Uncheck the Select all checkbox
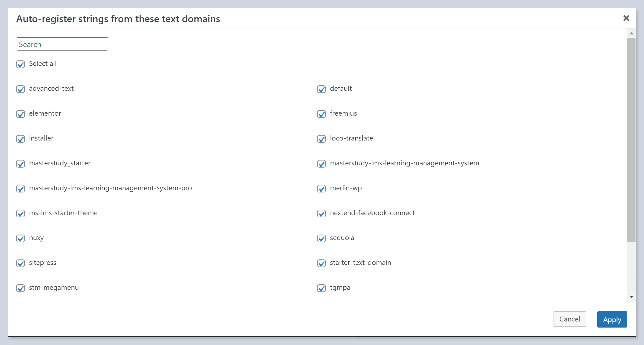This screenshot has height=345, width=644. (21, 64)
